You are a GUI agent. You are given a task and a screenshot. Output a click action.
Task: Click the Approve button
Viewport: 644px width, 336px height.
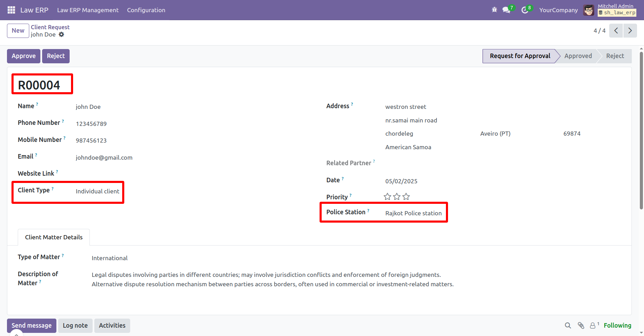(x=24, y=56)
